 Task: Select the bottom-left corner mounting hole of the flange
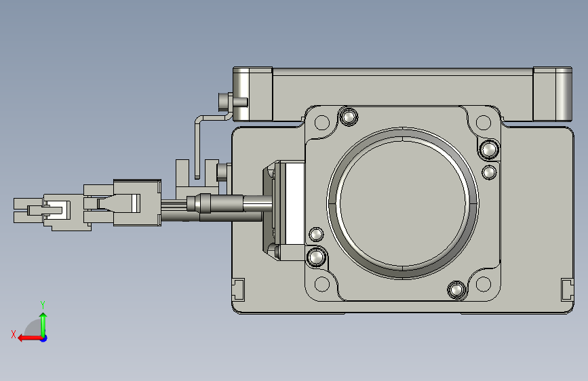[321, 284]
